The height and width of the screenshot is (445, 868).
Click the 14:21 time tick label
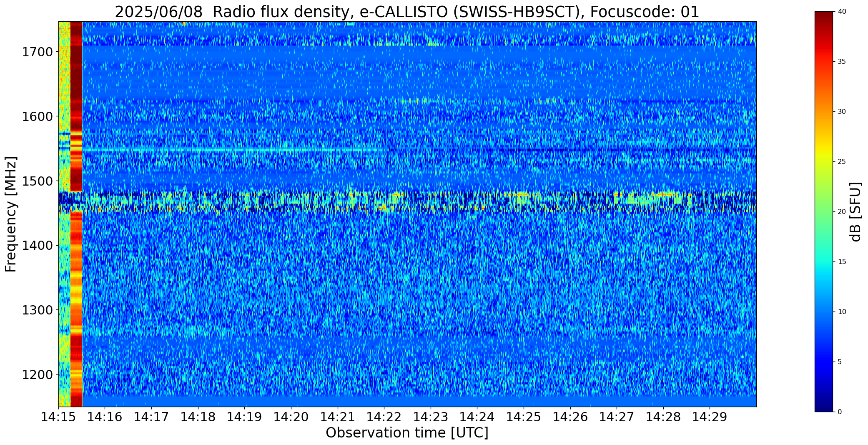click(338, 417)
